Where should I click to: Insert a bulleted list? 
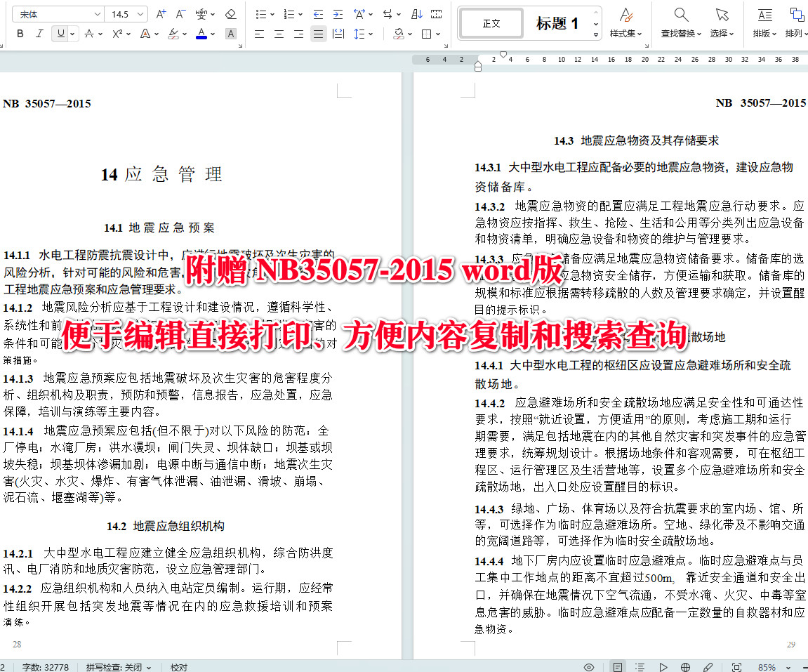tap(260, 15)
